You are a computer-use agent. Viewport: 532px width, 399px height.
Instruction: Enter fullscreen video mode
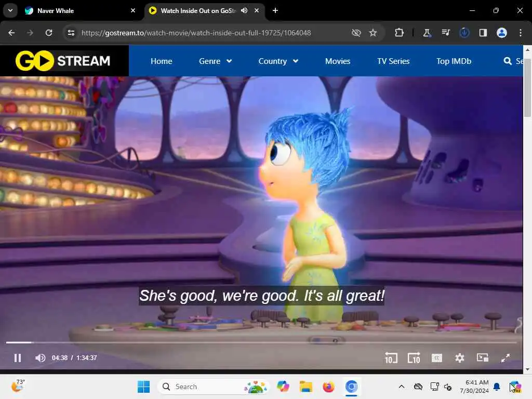point(505,358)
